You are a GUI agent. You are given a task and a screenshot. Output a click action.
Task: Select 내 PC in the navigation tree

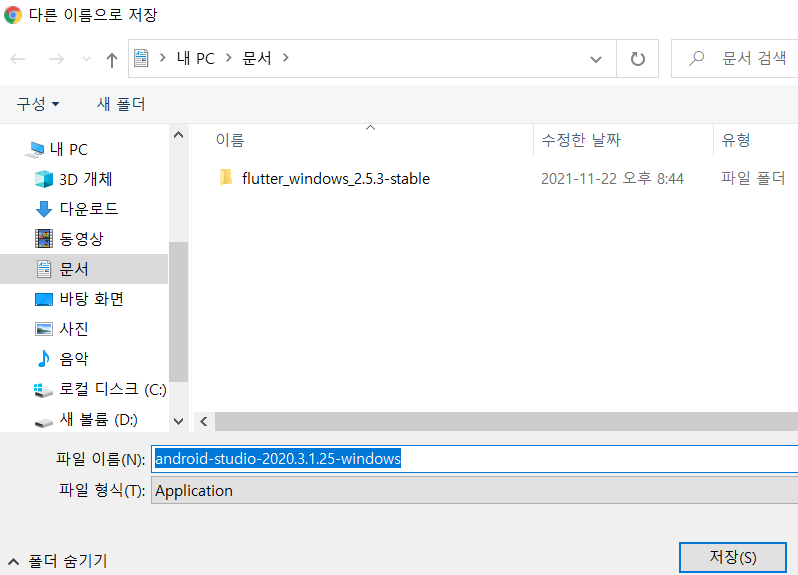coord(69,150)
